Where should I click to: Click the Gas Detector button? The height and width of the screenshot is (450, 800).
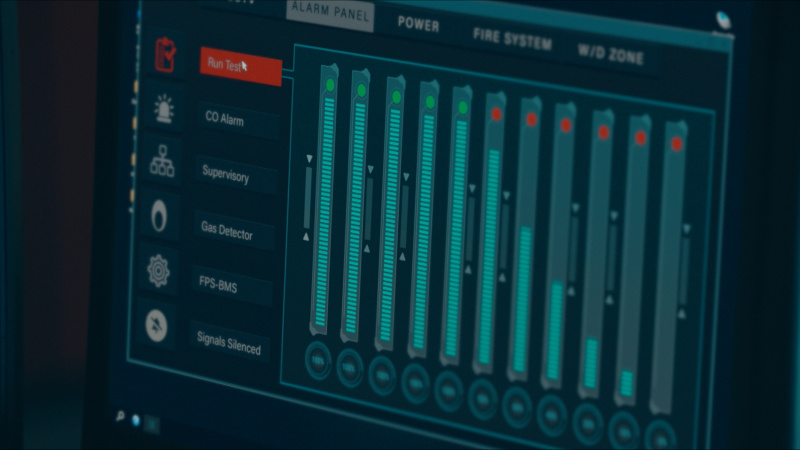point(228,233)
